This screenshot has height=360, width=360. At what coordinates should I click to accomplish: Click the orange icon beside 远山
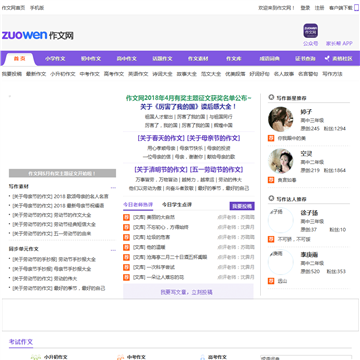tap(271, 281)
